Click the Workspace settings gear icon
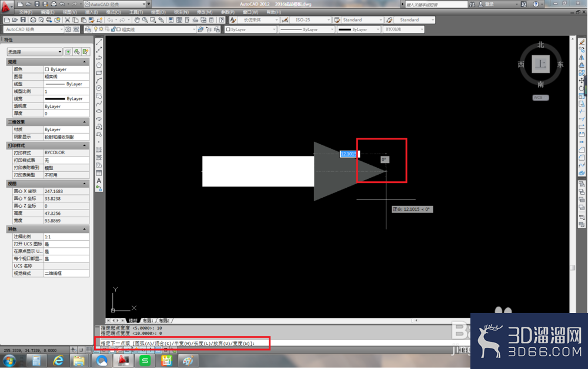 [68, 29]
